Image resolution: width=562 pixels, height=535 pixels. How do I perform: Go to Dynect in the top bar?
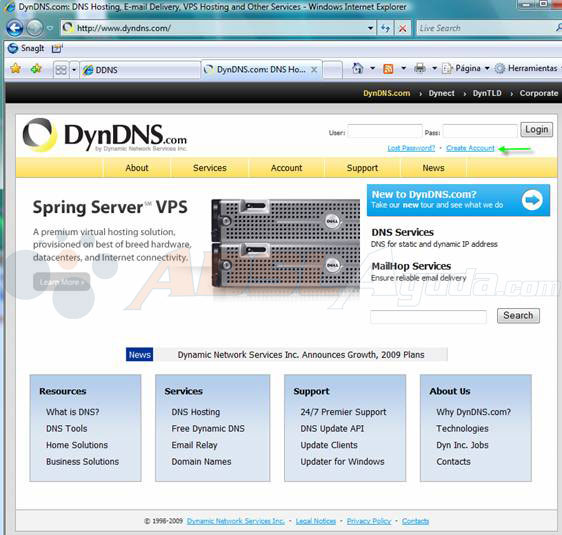pos(441,93)
